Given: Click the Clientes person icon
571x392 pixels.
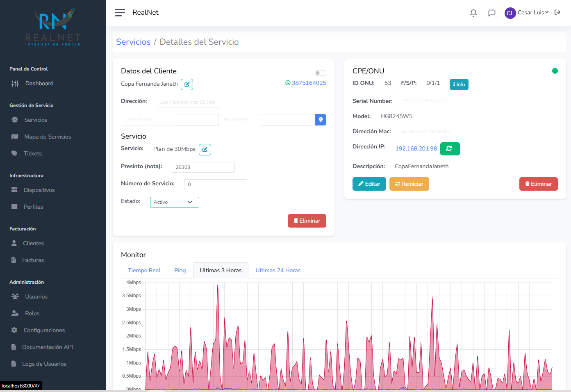Looking at the screenshot, I should tap(14, 243).
